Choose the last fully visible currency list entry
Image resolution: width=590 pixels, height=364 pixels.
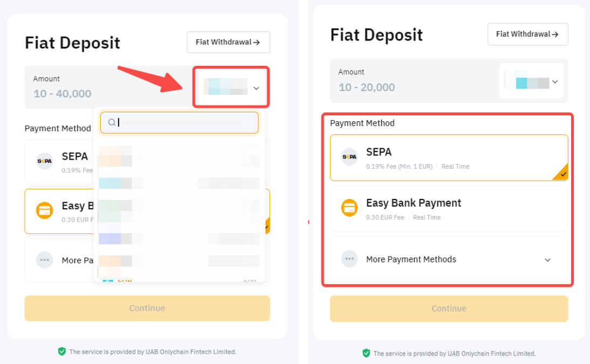coord(179,261)
